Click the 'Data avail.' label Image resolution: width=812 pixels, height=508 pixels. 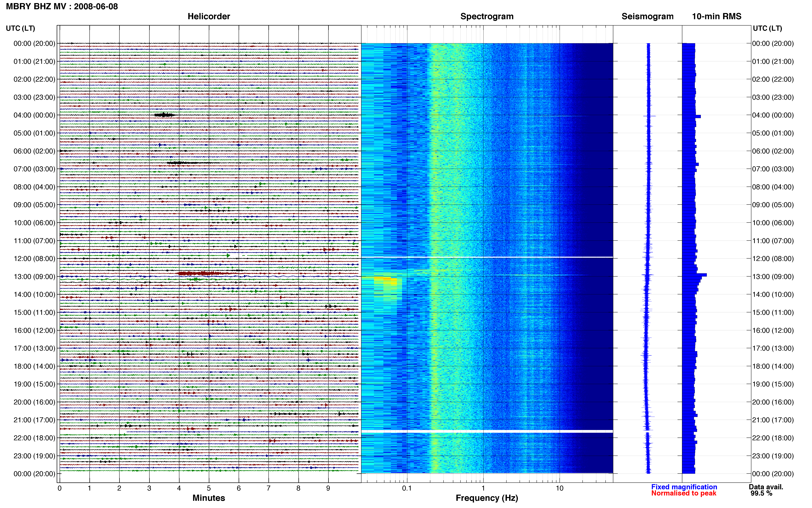pyautogui.click(x=766, y=487)
